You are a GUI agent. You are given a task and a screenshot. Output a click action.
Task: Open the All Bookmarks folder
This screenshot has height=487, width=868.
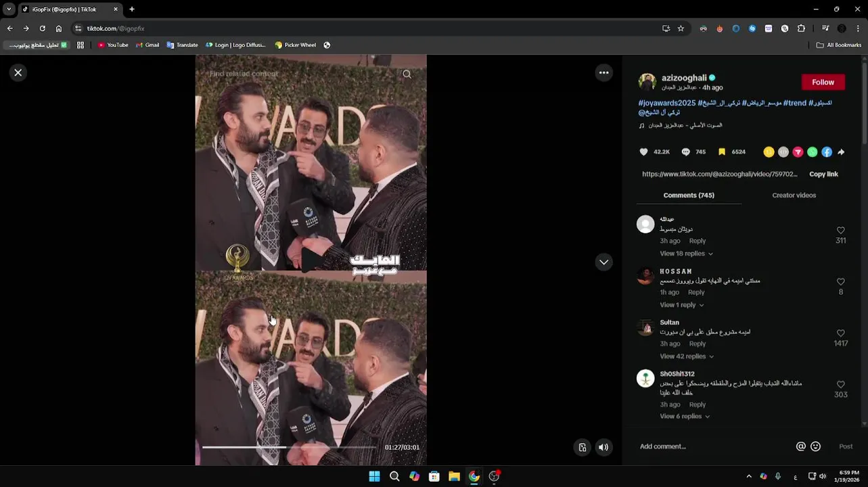pos(839,45)
